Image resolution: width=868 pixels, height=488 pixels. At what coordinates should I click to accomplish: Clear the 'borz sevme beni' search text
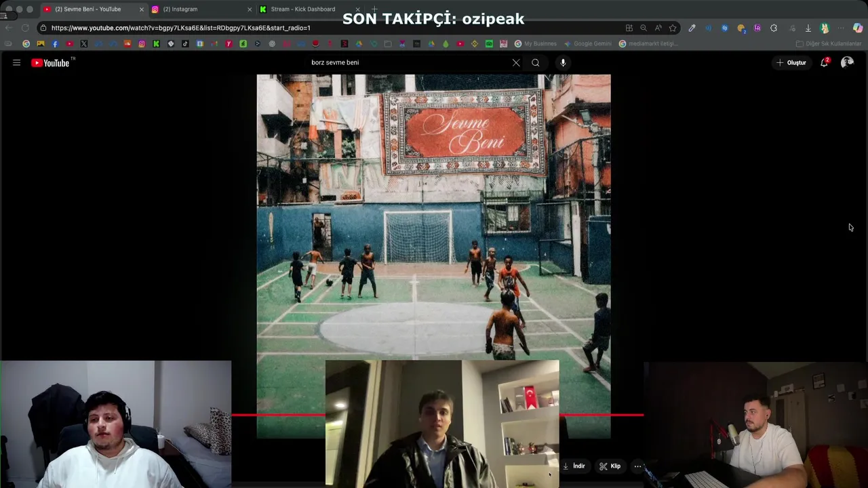point(516,62)
